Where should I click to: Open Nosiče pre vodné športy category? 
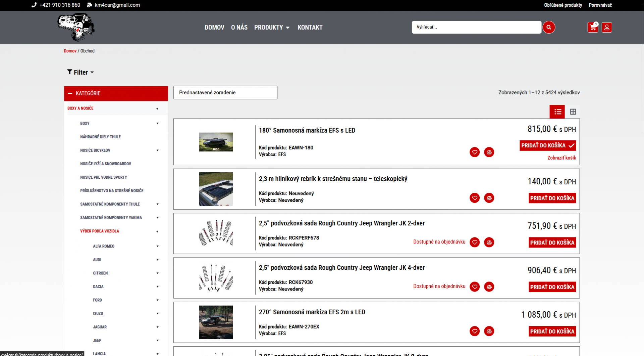pyautogui.click(x=104, y=177)
